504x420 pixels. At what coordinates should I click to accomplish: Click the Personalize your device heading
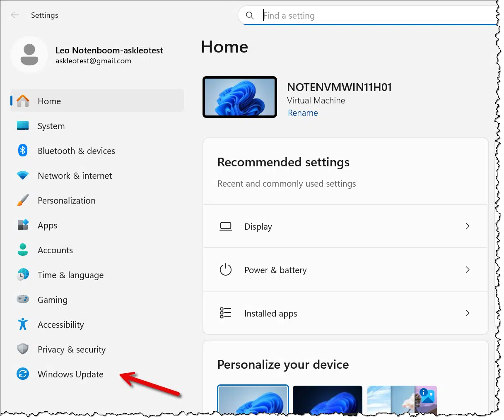pos(283,365)
